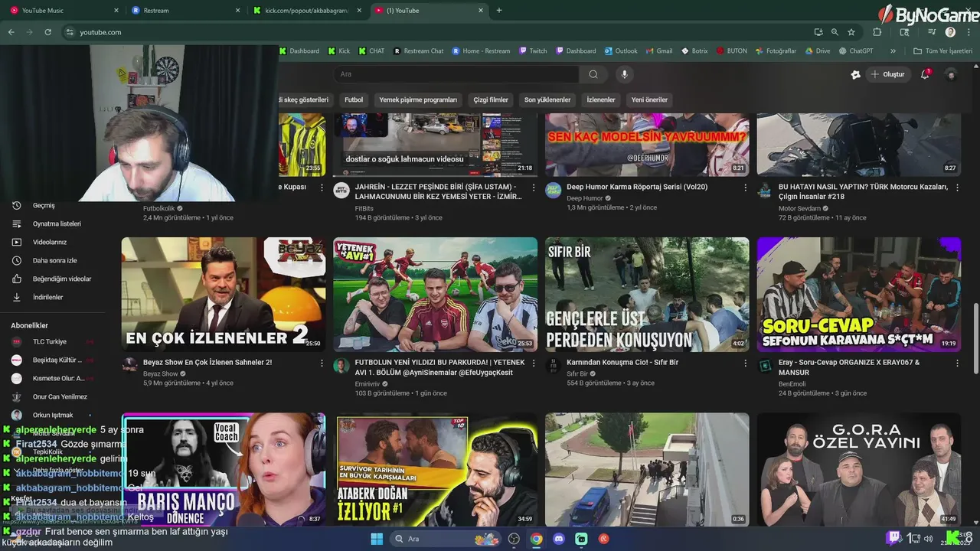Open OBS Studio from the taskbar

[514, 539]
